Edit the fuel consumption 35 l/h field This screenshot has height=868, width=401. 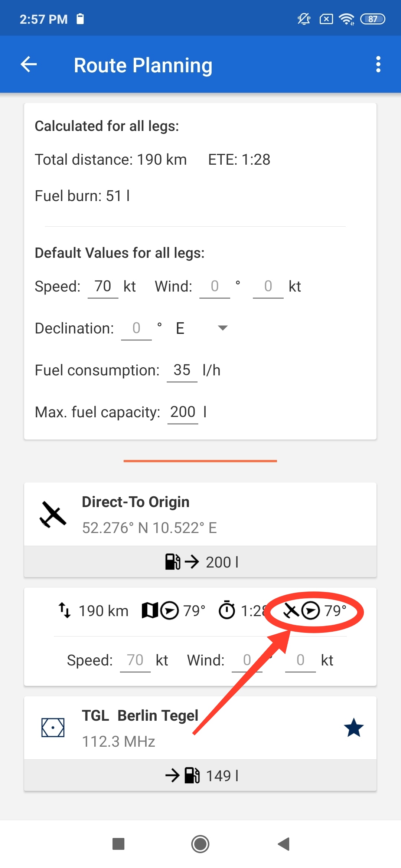click(182, 370)
